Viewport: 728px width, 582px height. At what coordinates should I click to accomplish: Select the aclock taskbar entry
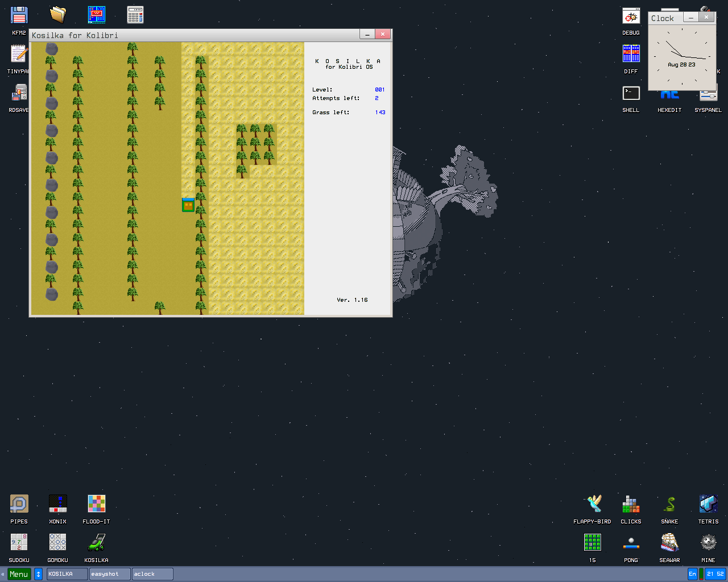pyautogui.click(x=152, y=574)
